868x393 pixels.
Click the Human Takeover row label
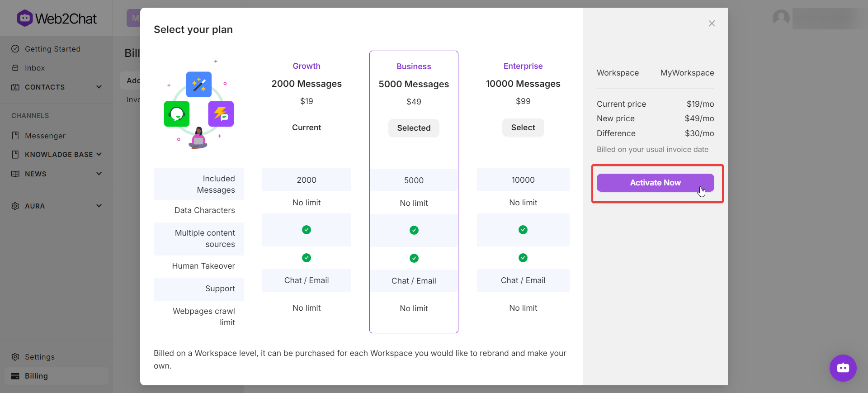click(x=203, y=266)
